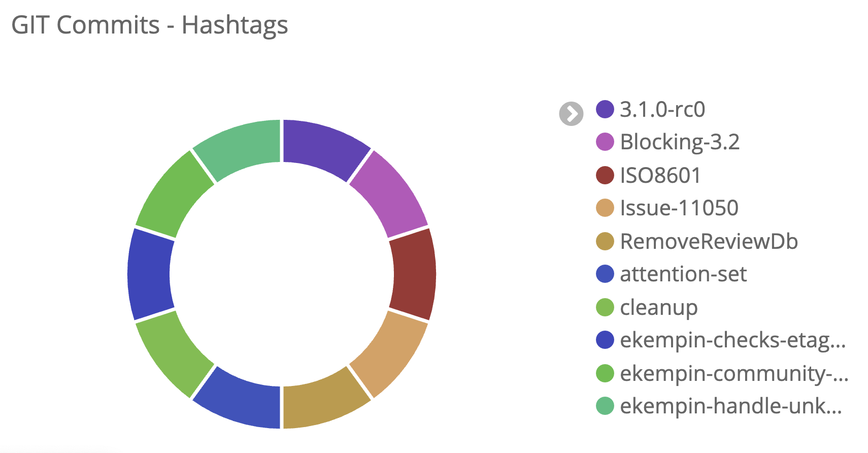Select the ekempin-checks-etag legend entry

732,340
